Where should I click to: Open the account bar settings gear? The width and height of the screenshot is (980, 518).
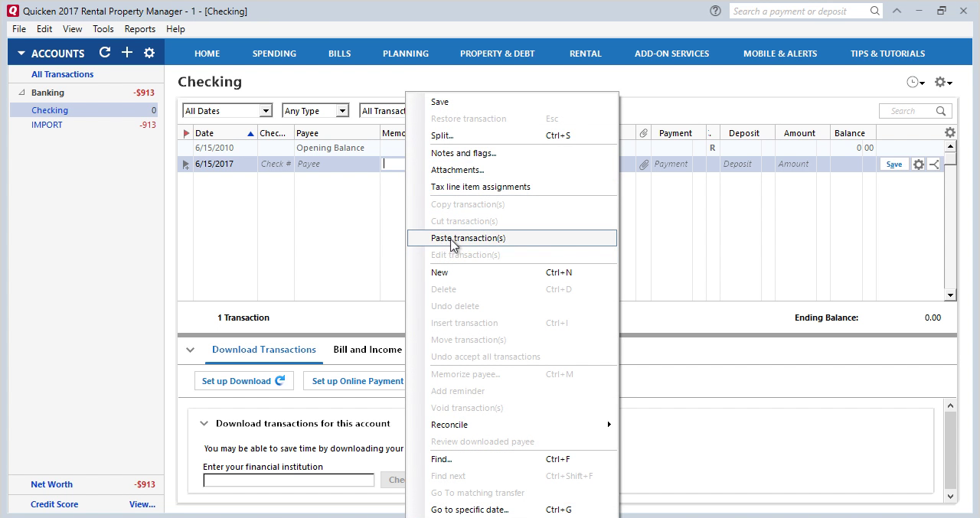tap(149, 53)
